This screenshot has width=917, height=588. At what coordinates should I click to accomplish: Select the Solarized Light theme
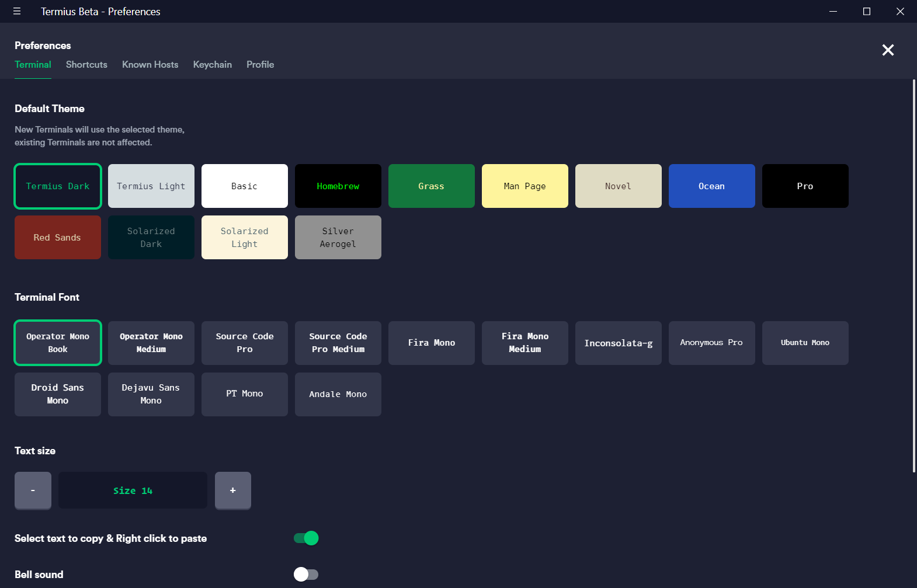pyautogui.click(x=245, y=238)
